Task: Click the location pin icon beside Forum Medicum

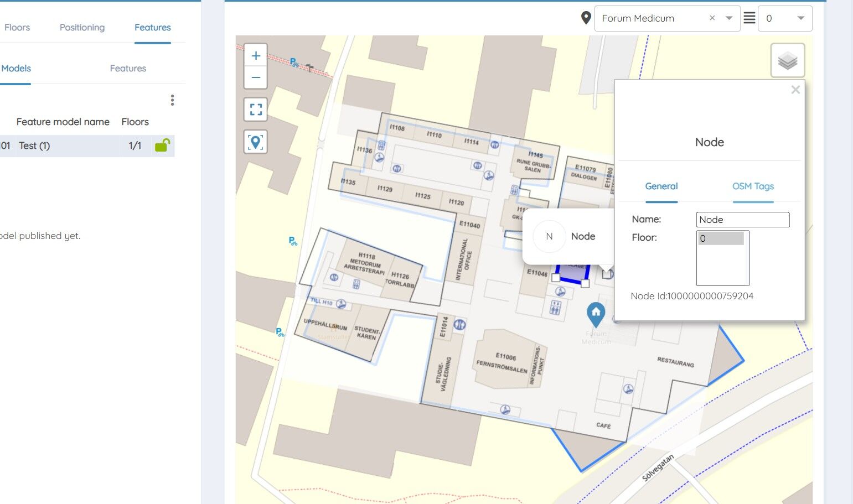Action: (586, 18)
